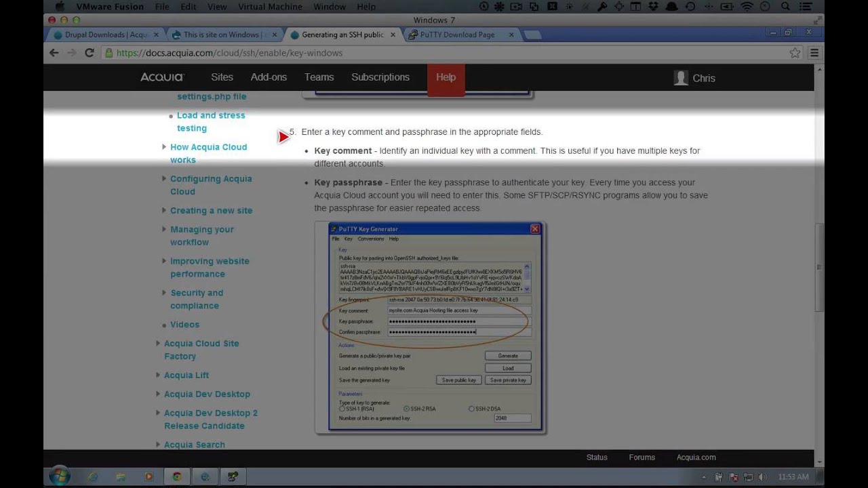This screenshot has width=868, height=488.
Task: Click the Acquia.com footer link
Action: click(x=696, y=457)
